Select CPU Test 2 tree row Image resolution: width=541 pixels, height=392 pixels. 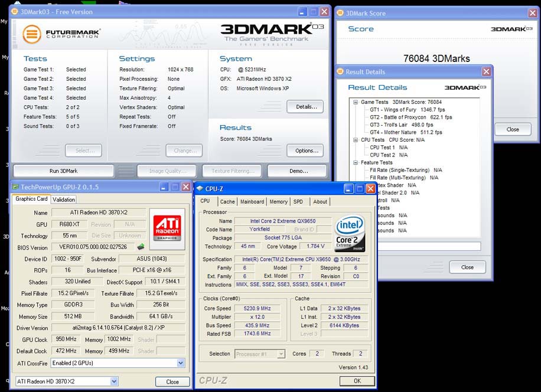[389, 155]
